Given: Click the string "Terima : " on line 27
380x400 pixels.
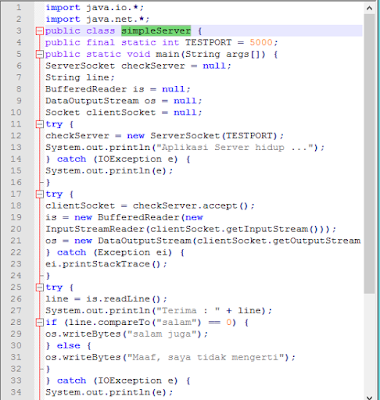Looking at the screenshot, I should click(x=188, y=311).
